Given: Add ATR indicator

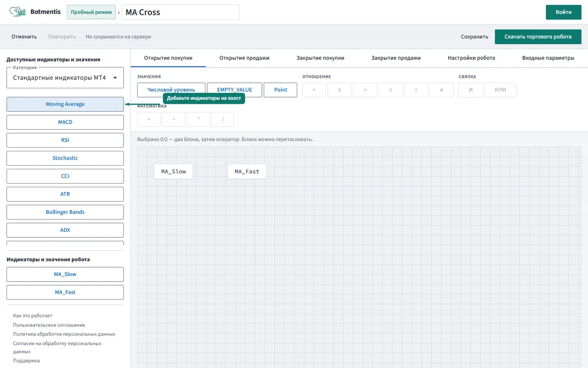Looking at the screenshot, I should 65,194.
